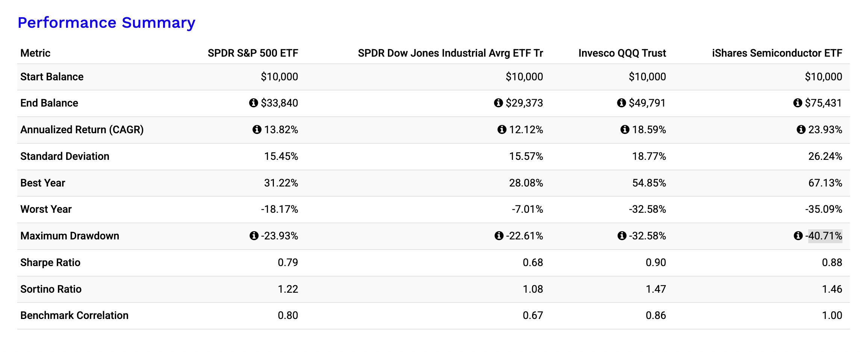
Task: Click info icon beside -32.58% Maximum Drawdown
Action: tap(622, 236)
